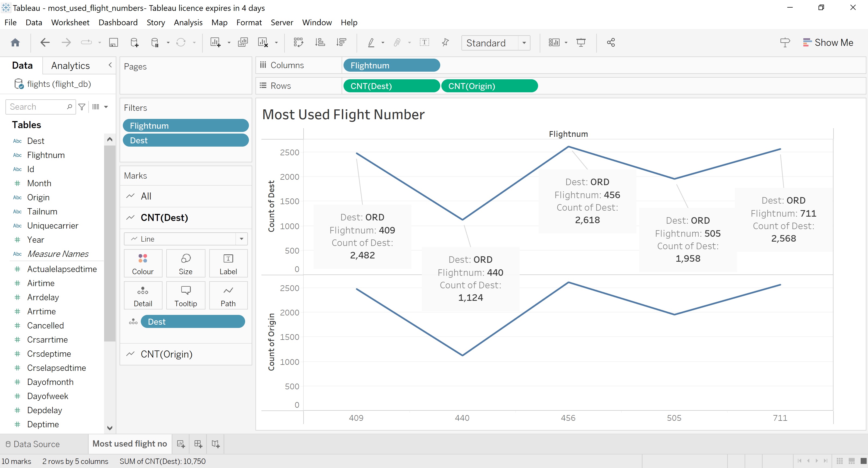Click the Show Me button

829,42
